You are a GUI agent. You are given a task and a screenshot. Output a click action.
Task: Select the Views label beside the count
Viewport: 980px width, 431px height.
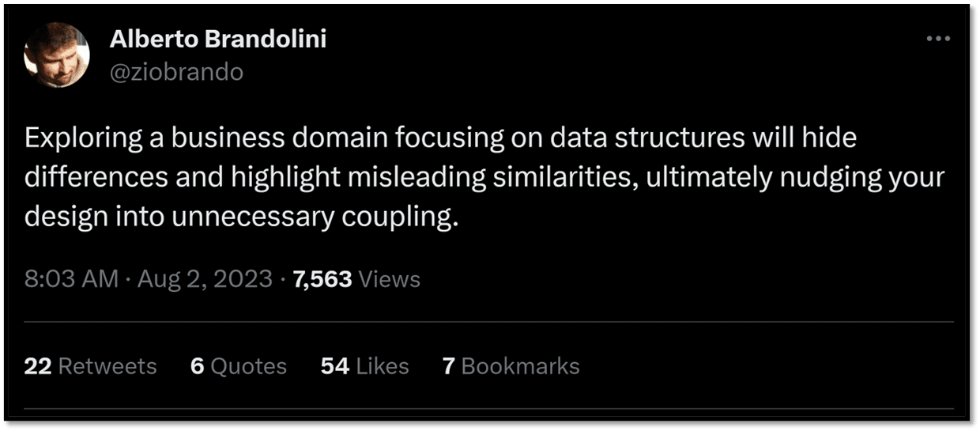(390, 279)
